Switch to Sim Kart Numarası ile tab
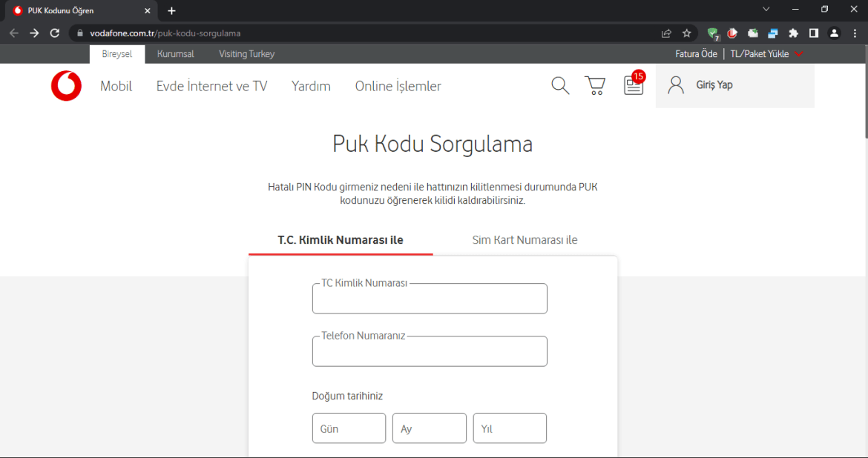 525,240
